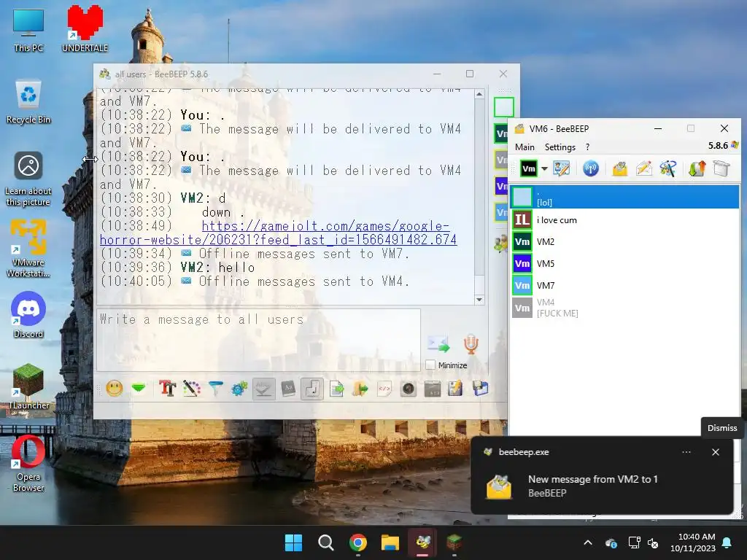Click the chat scrollbar up arrow
The height and width of the screenshot is (560, 747).
[479, 94]
